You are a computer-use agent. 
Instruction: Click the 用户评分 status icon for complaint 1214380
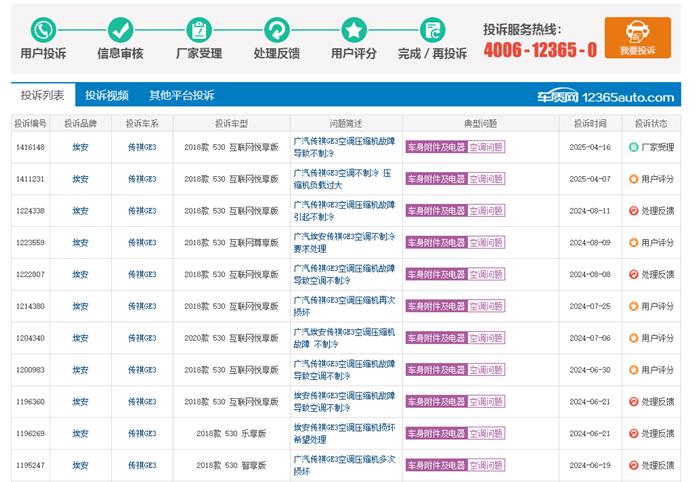coord(633,306)
